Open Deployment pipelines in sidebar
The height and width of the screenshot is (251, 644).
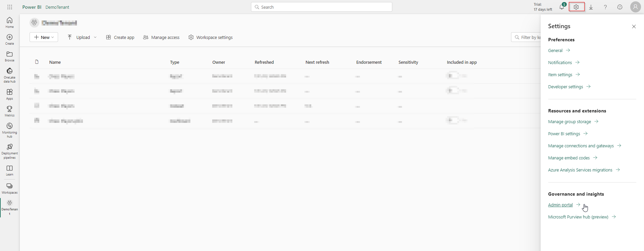pyautogui.click(x=10, y=151)
